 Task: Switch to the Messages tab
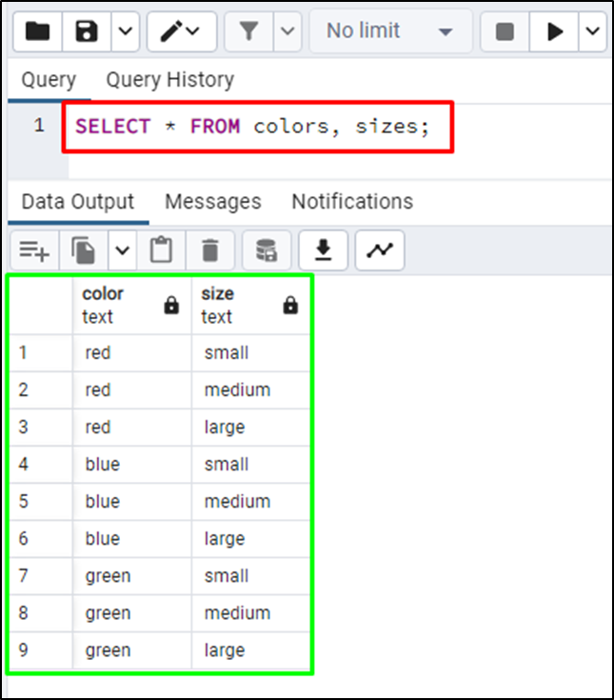click(213, 202)
